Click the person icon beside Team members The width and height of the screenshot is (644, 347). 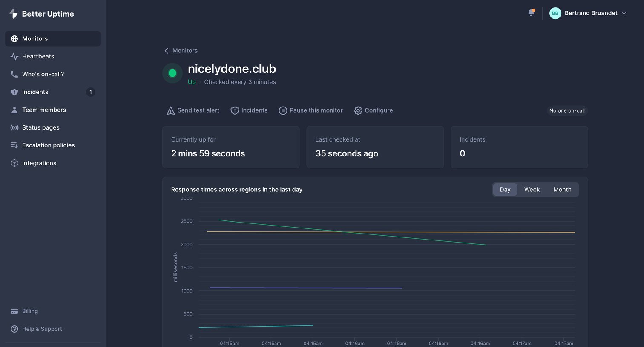point(14,110)
